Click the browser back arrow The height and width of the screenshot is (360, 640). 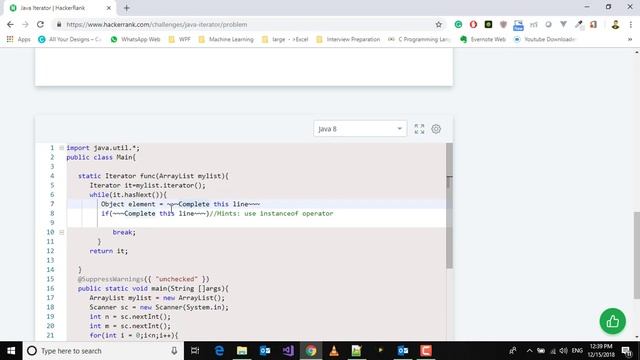[10, 24]
